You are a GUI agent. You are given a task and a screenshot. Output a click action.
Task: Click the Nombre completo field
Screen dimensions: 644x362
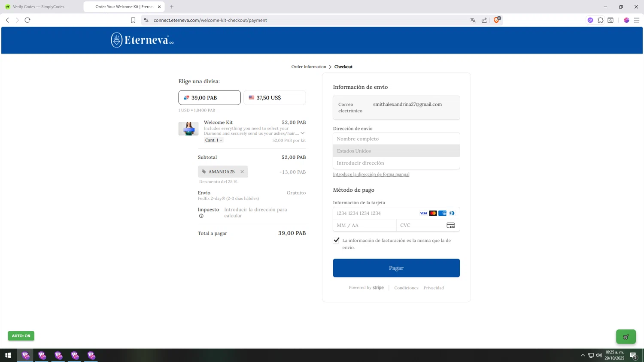396,139
